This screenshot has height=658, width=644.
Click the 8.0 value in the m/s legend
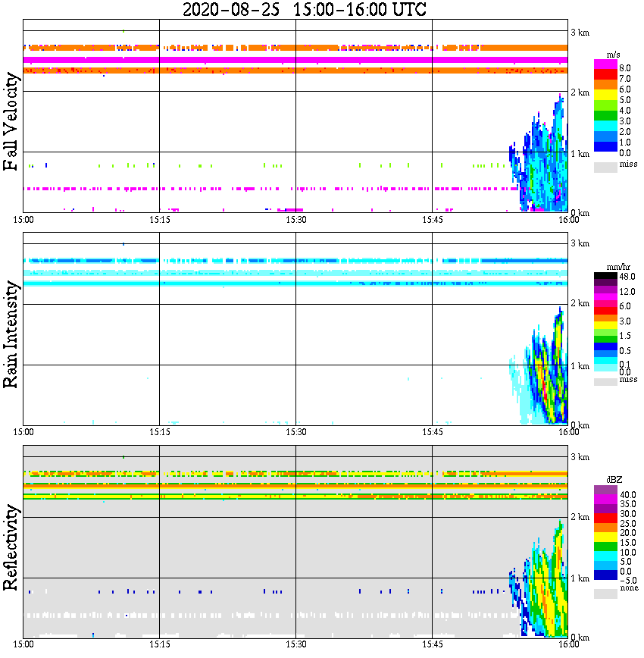[625, 68]
